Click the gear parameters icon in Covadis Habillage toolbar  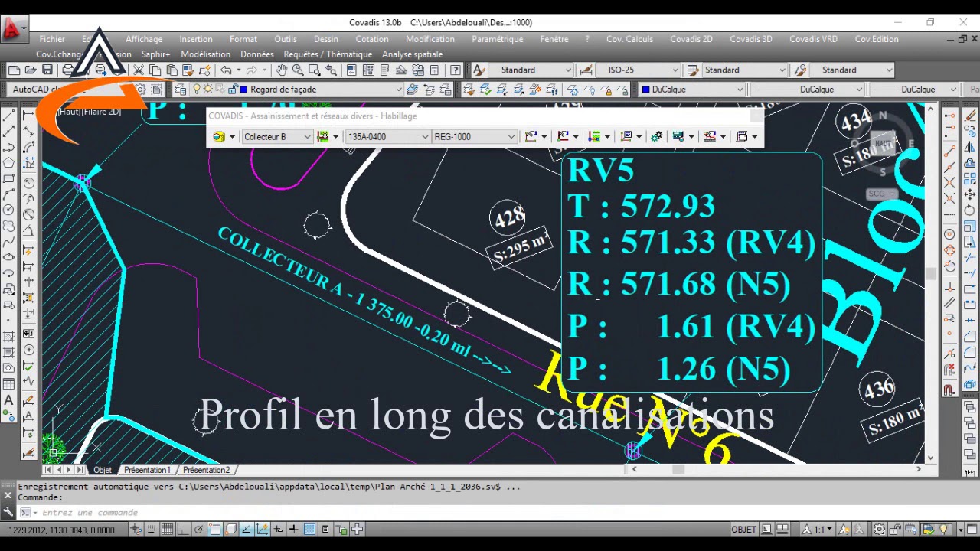coord(656,136)
